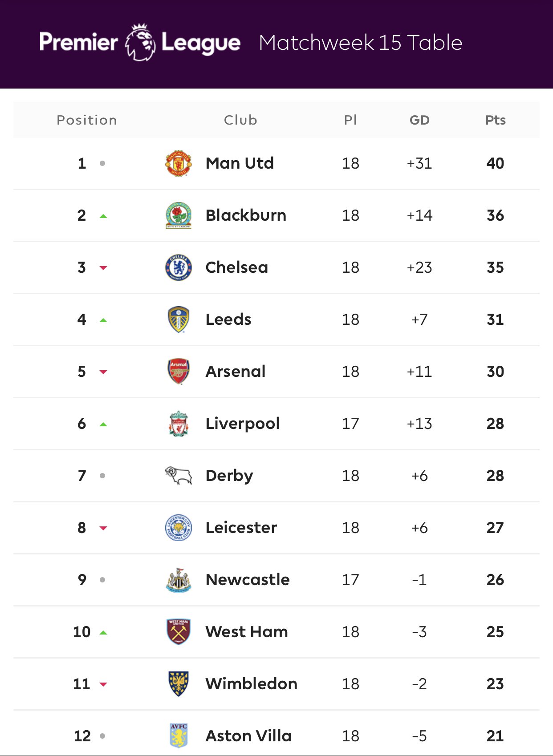Select the Leicester fox badge

click(179, 528)
